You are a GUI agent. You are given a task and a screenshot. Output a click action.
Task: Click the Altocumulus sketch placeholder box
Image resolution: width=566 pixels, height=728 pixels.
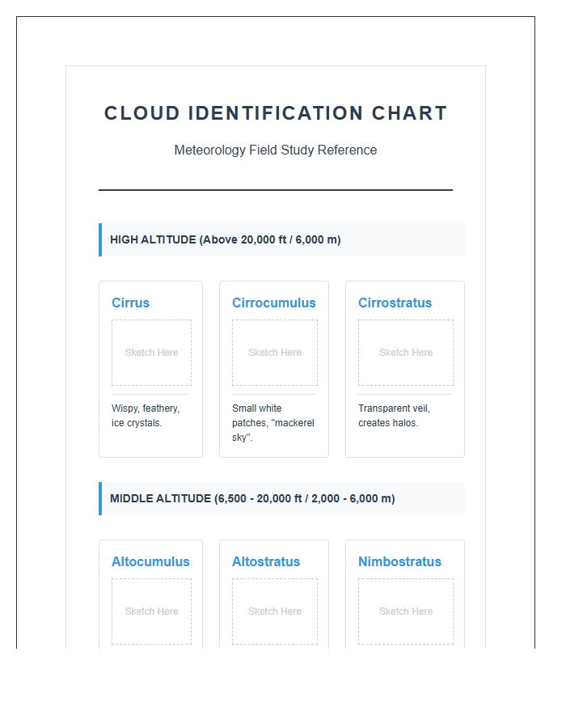pos(151,612)
